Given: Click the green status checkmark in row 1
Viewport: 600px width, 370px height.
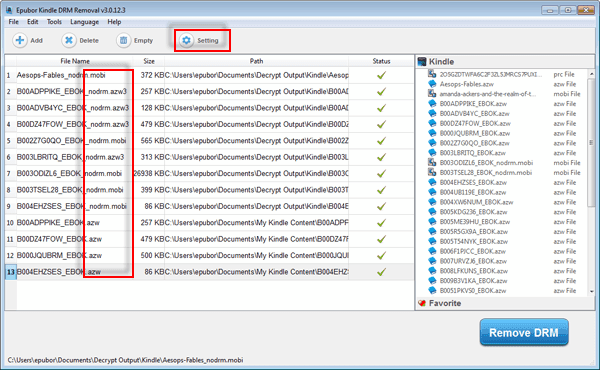Looking at the screenshot, I should (x=381, y=75).
